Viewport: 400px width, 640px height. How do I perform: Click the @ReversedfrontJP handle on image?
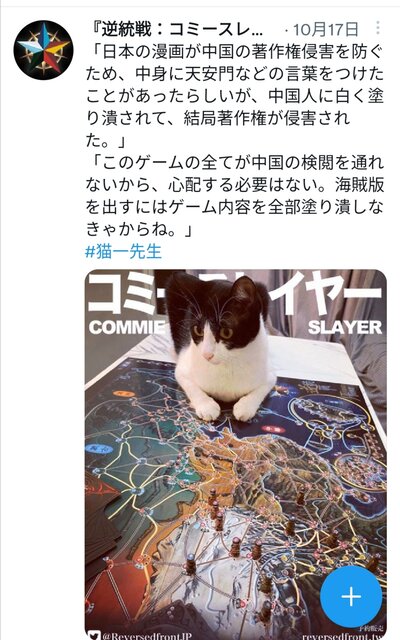146,636
